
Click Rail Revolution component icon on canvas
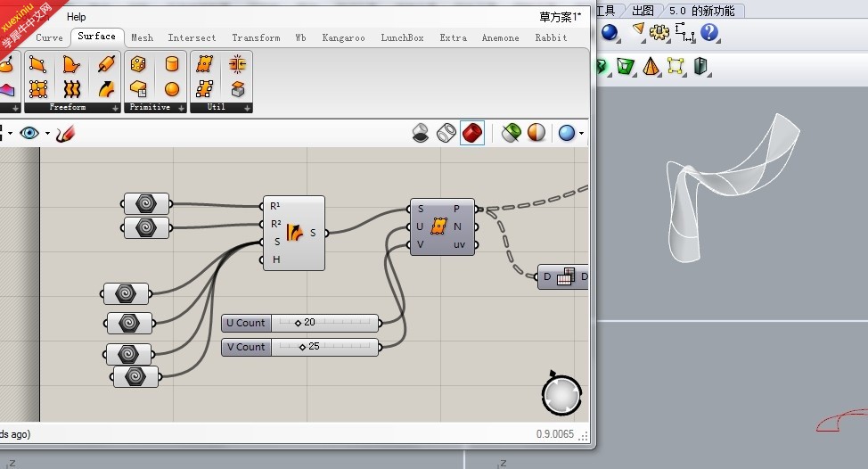point(294,233)
